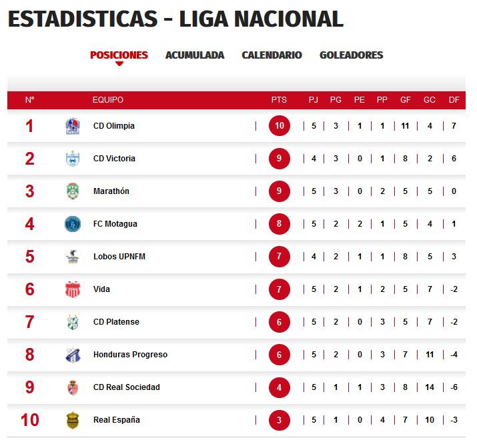Open the Calendario tab

point(272,55)
